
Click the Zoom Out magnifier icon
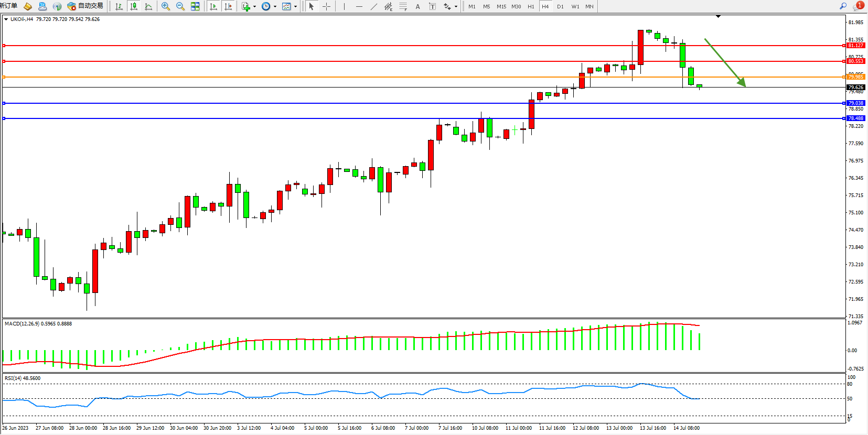tap(180, 6)
